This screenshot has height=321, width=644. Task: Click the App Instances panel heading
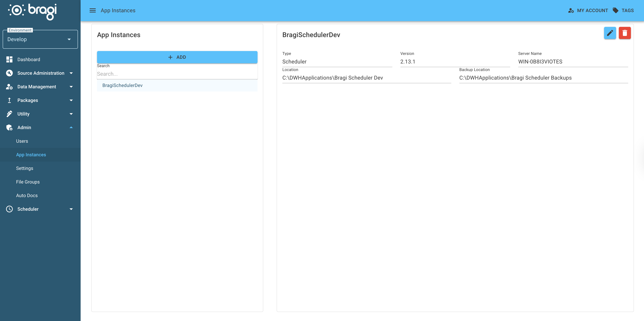click(119, 35)
